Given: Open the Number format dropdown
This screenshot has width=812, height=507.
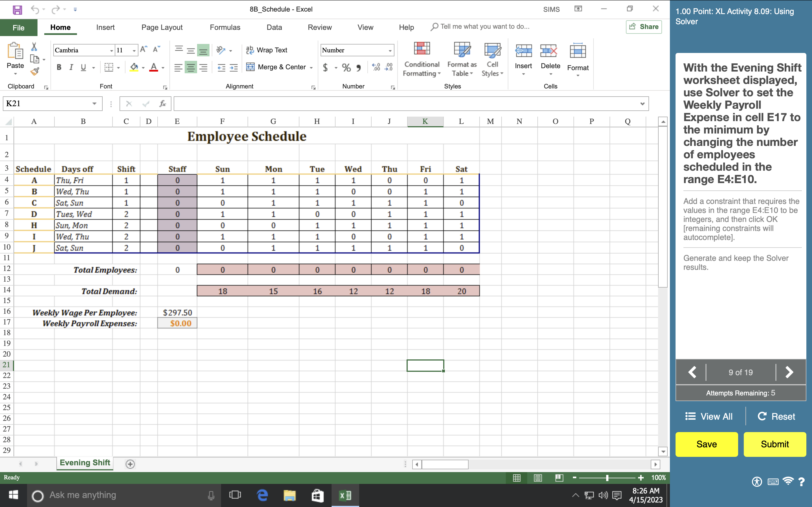Looking at the screenshot, I should point(390,51).
